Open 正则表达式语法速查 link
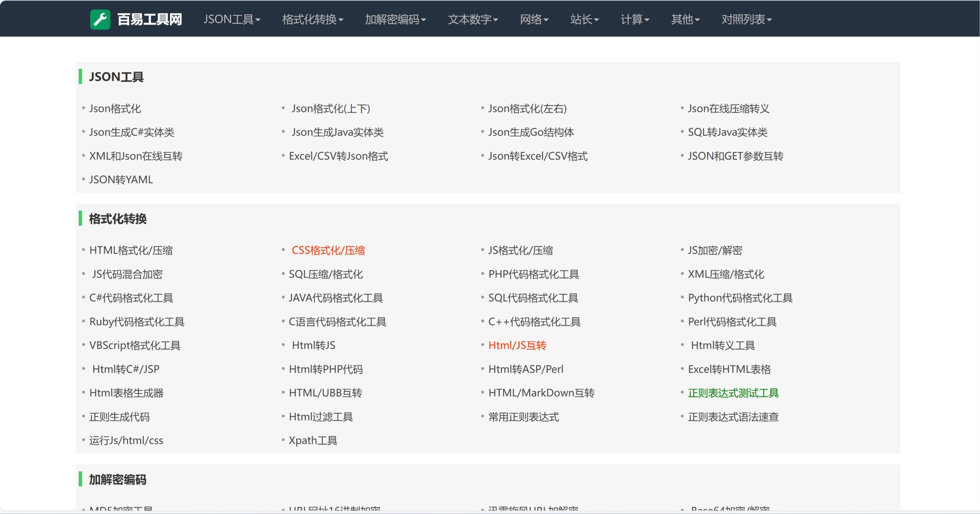This screenshot has height=514, width=980. point(733,417)
